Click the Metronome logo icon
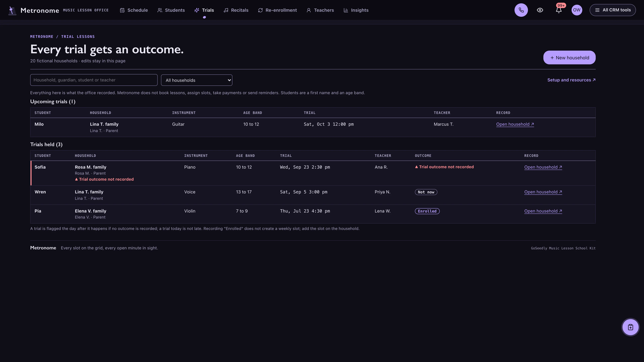Image resolution: width=644 pixels, height=362 pixels. (12, 11)
